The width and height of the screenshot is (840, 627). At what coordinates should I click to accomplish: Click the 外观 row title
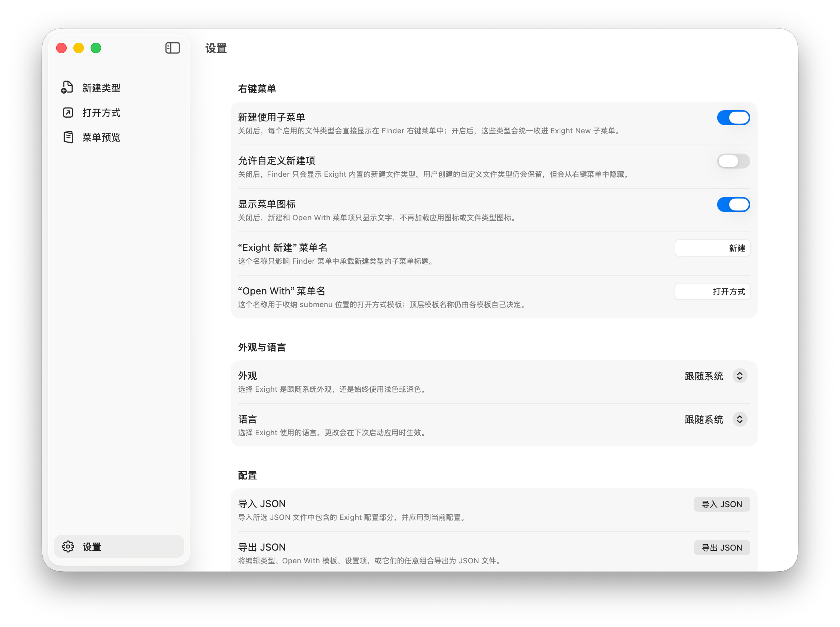(247, 376)
